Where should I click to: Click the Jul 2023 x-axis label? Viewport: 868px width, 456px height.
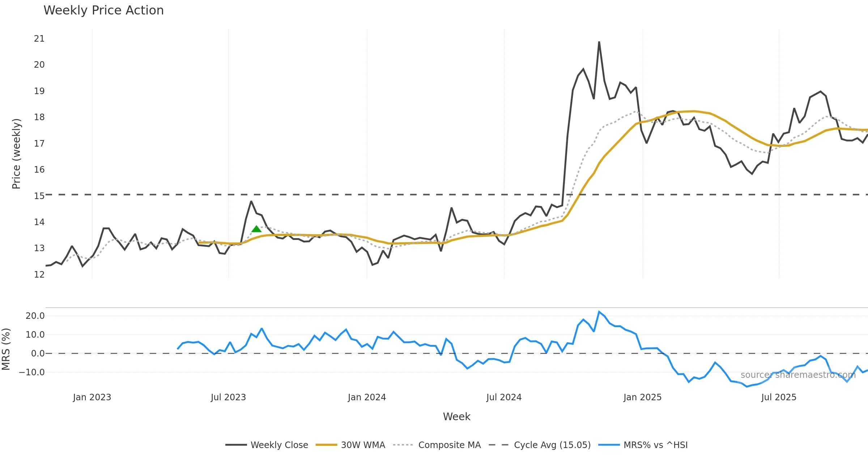228,397
